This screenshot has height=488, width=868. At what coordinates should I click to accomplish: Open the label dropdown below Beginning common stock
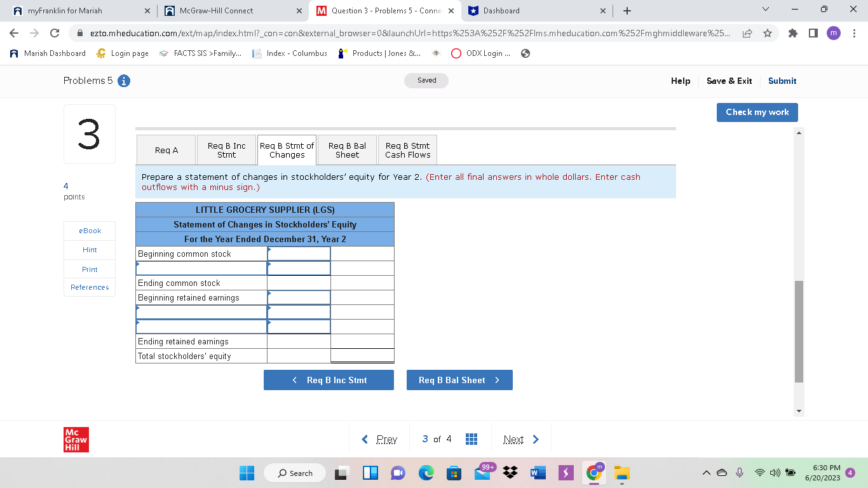pos(201,268)
